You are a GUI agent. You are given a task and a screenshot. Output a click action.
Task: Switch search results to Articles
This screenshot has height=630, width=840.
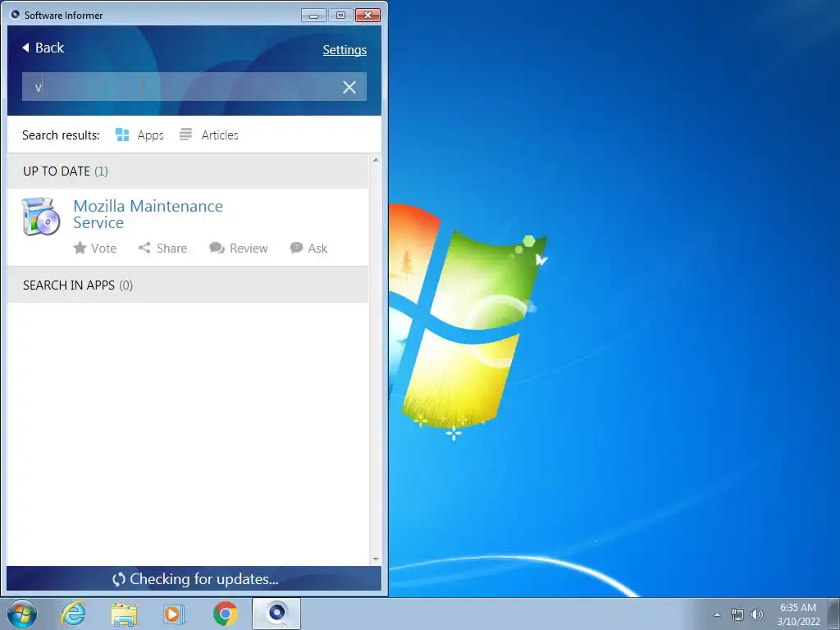point(209,135)
